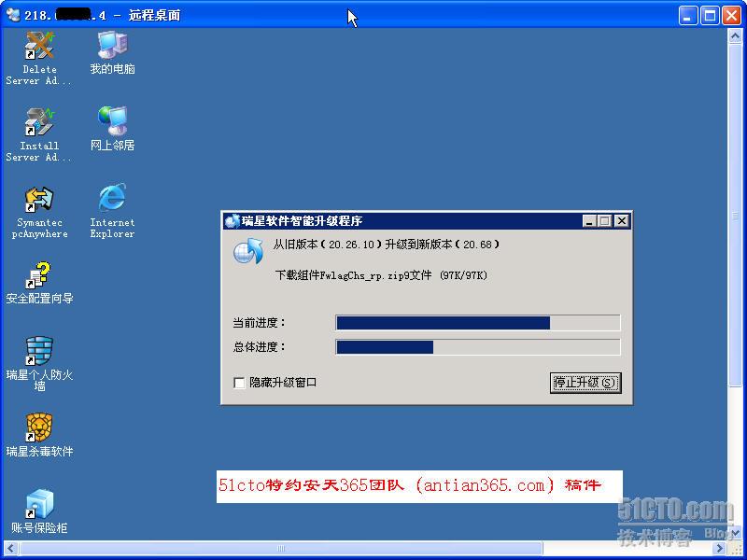Click the vertical scrollbar thumb

click(x=735, y=215)
